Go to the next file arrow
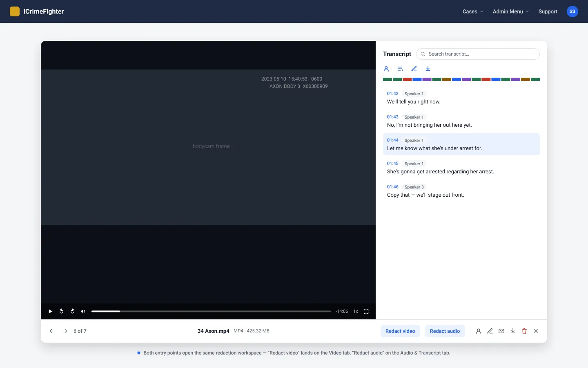Image resolution: width=588 pixels, height=368 pixels. [x=65, y=331]
